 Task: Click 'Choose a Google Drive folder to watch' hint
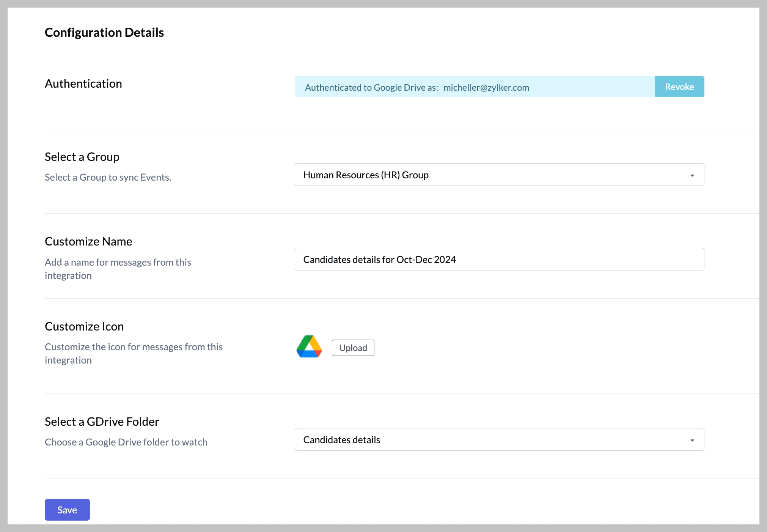tap(126, 442)
